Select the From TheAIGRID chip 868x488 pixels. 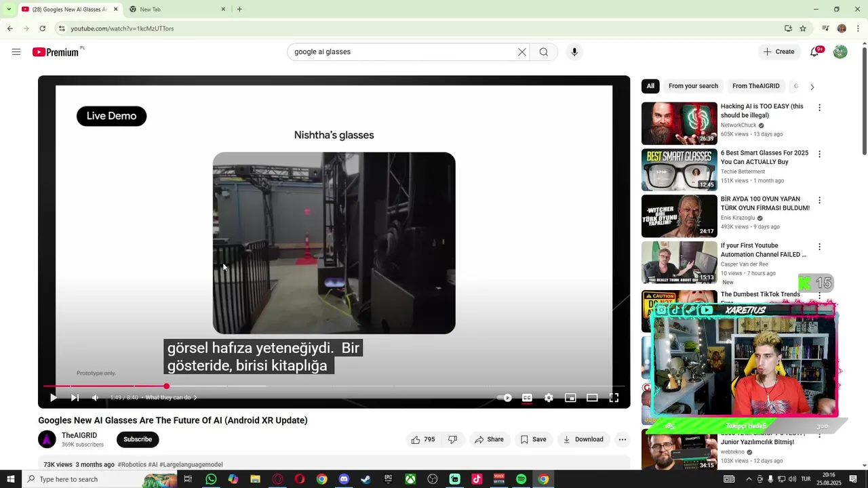pyautogui.click(x=755, y=86)
